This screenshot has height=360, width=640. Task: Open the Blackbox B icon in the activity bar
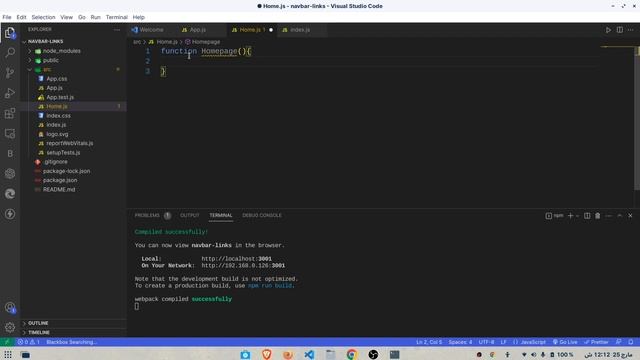click(10, 153)
